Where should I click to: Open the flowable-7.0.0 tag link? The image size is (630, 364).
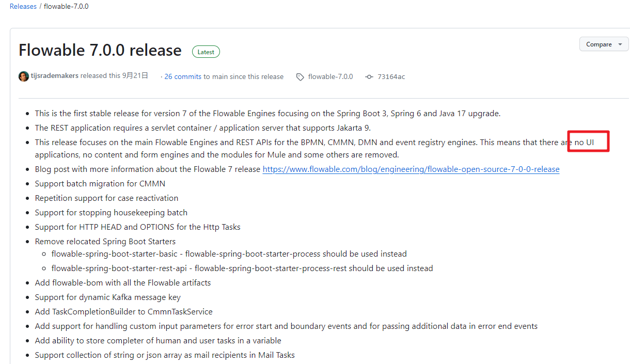pyautogui.click(x=330, y=76)
